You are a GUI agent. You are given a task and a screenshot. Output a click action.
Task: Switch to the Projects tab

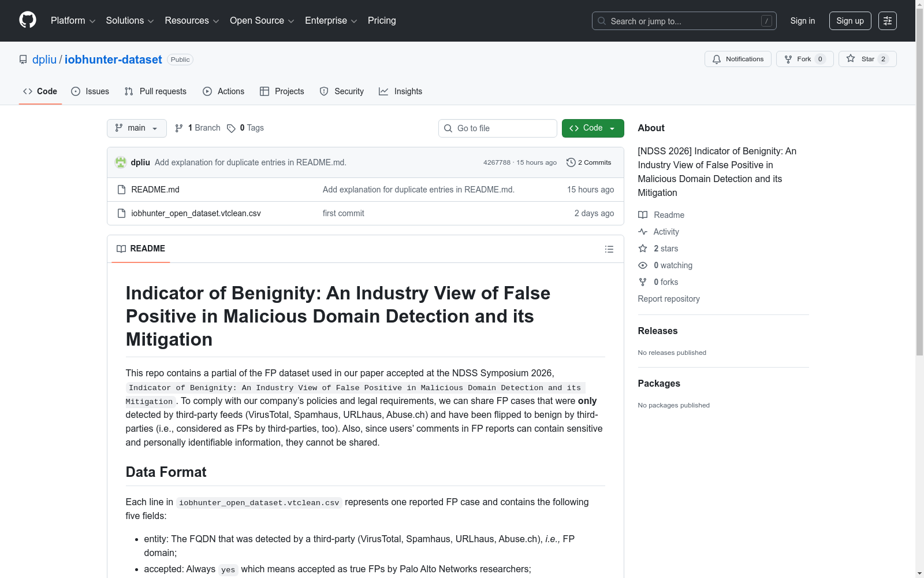[x=282, y=91]
